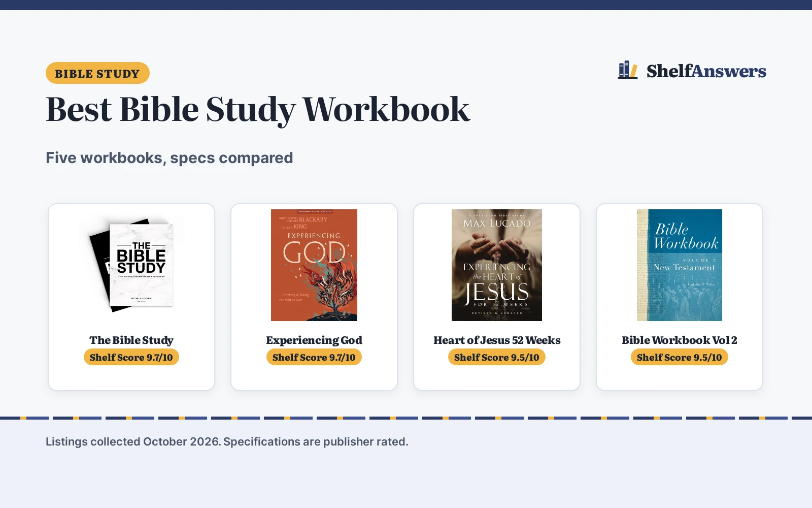812x508 pixels.
Task: Click the heading 'Best Bible Study Workbook'
Action: 258,109
